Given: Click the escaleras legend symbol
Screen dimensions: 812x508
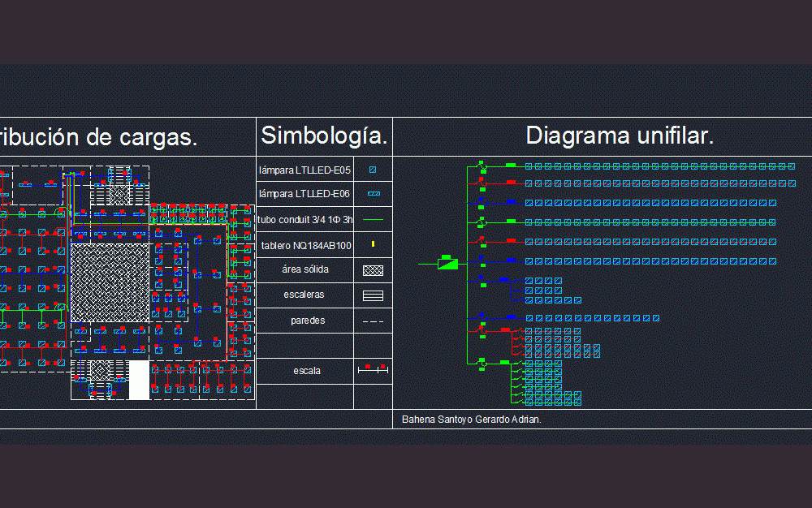Looking at the screenshot, I should pyautogui.click(x=373, y=295).
